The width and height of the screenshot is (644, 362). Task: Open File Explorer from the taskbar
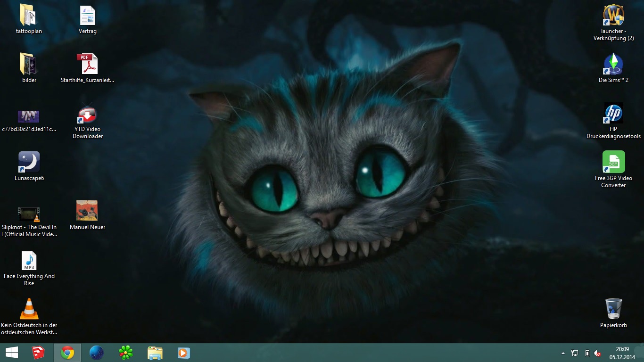pos(155,353)
